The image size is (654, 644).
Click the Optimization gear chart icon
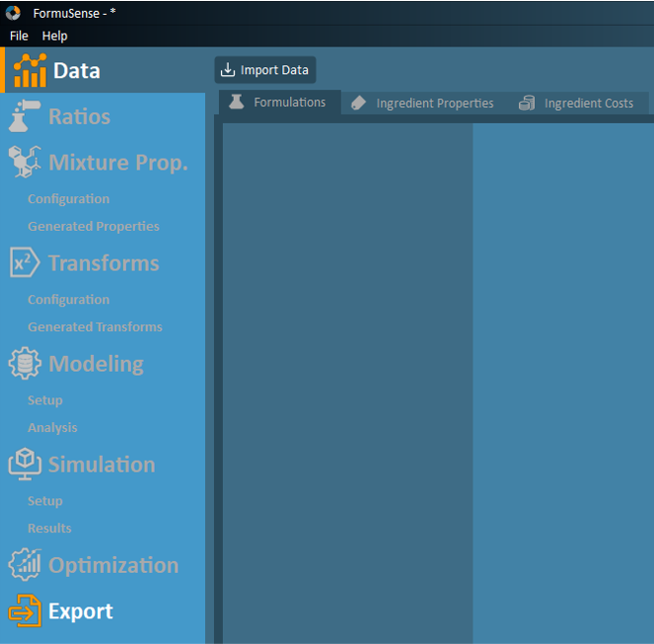tap(25, 565)
